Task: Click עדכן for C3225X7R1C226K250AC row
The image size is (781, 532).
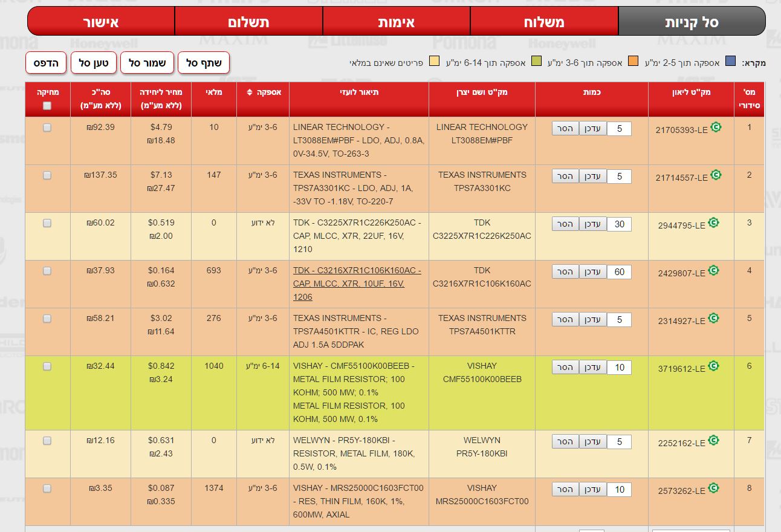Action: coord(593,224)
